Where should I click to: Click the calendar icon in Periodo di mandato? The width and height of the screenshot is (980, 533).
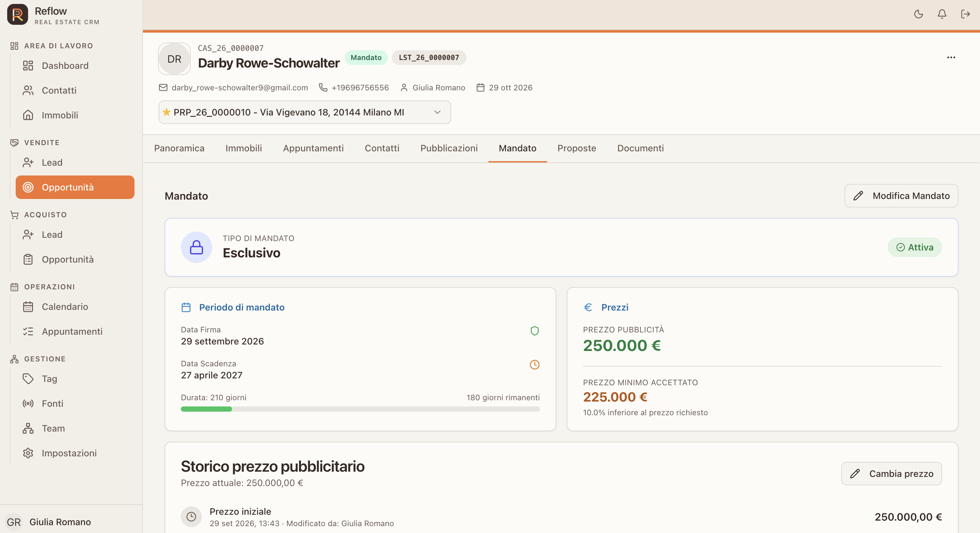[186, 307]
